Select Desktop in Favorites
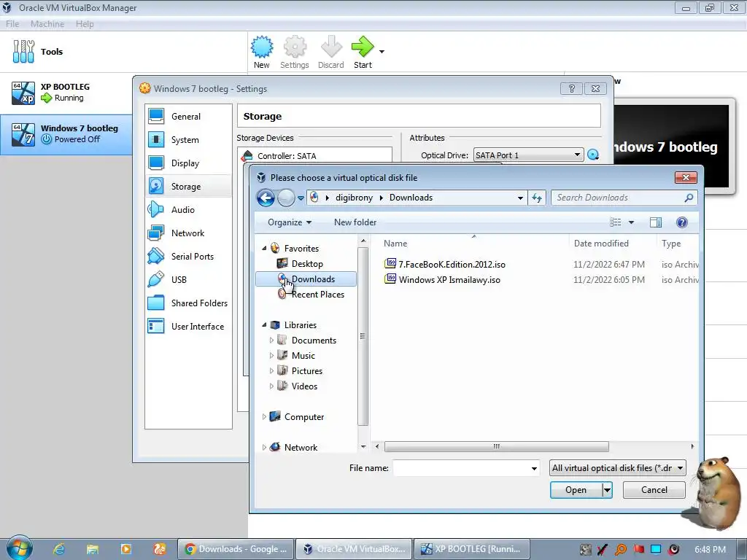747x560 pixels. pos(307,264)
